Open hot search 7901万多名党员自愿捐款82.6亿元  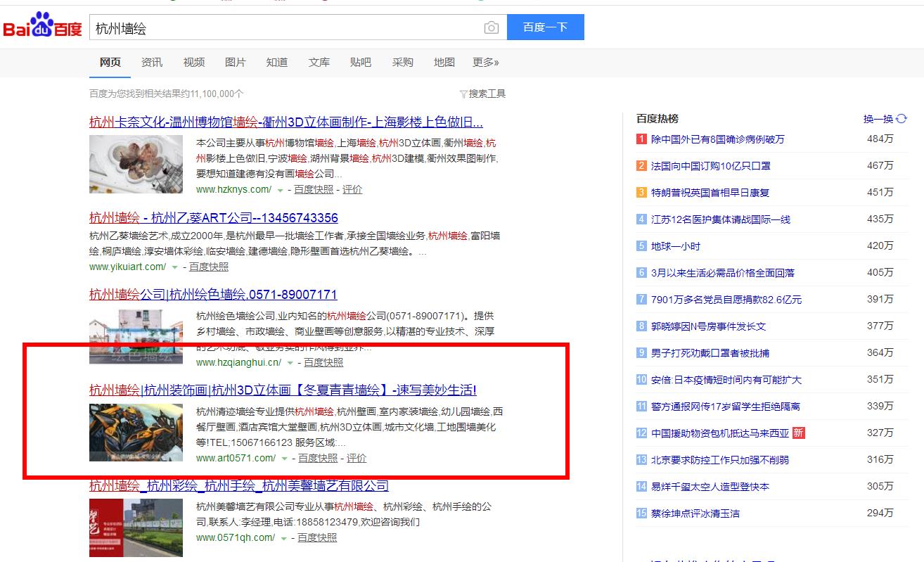[x=726, y=300]
